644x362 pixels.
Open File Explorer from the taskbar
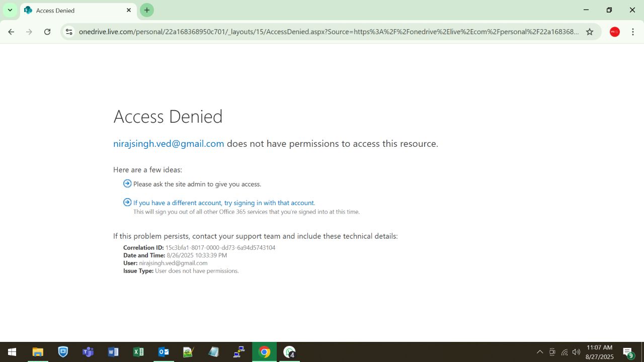[38, 352]
